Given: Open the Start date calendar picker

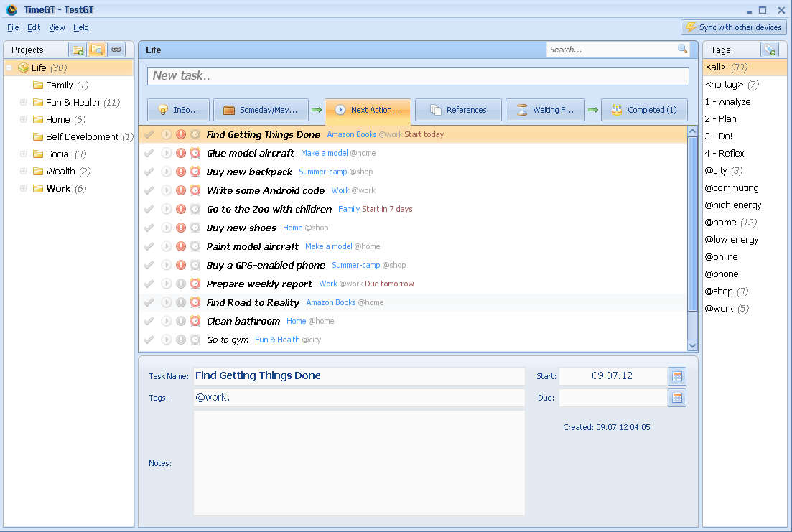Looking at the screenshot, I should (x=676, y=375).
